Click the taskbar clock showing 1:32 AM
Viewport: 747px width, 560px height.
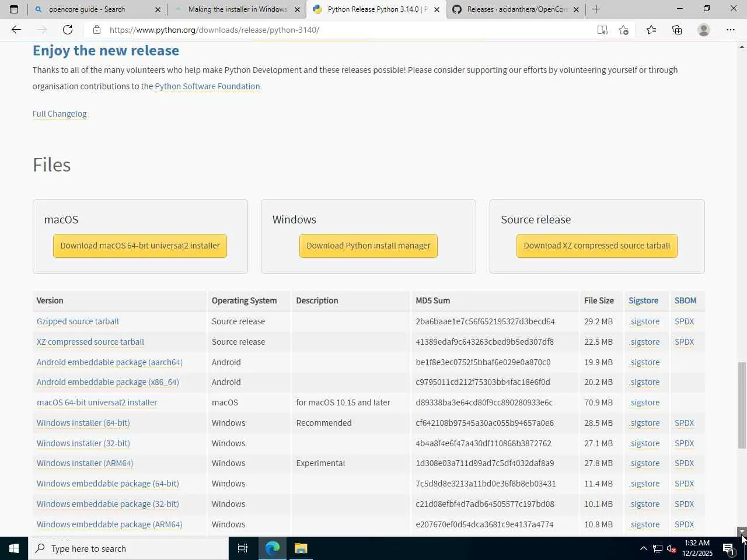(x=697, y=548)
